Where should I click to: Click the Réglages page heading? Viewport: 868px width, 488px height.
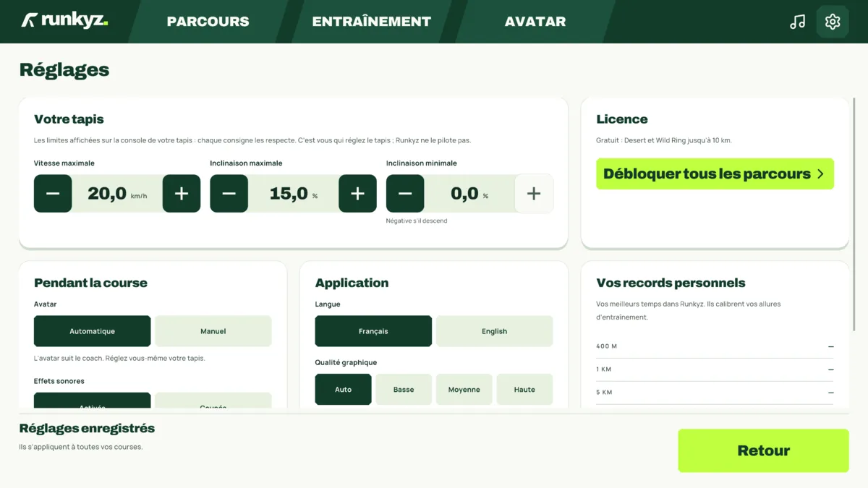tap(64, 70)
